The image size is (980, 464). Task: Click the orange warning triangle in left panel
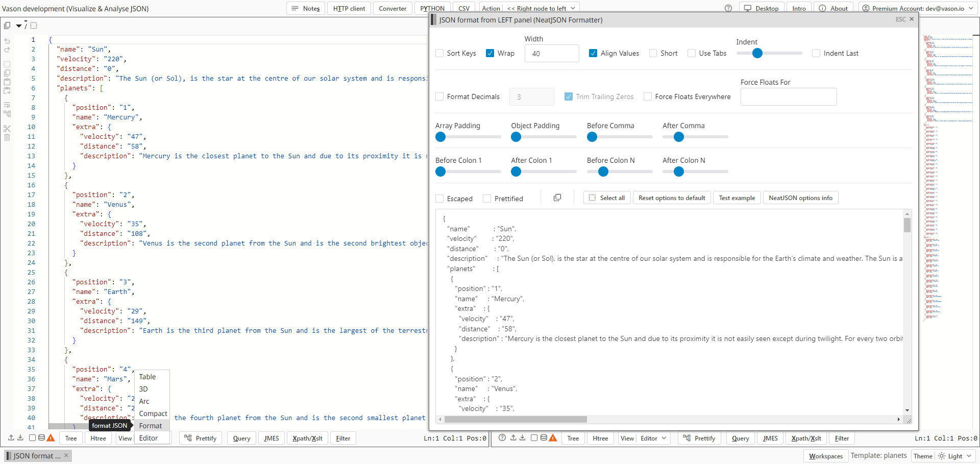51,438
